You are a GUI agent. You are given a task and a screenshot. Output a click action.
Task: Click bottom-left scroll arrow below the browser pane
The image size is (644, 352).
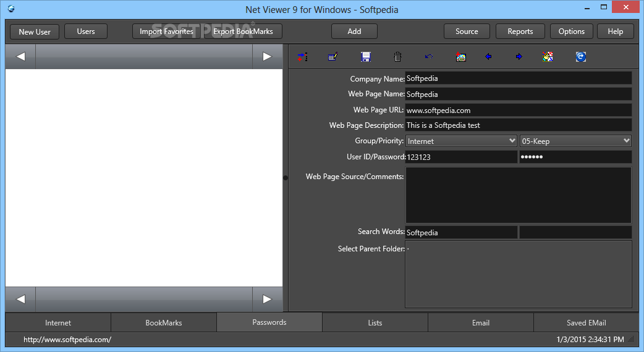20,299
